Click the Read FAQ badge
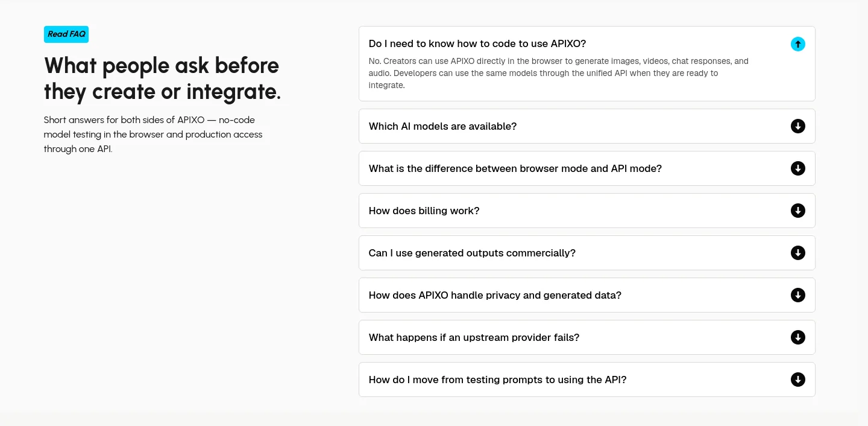The height and width of the screenshot is (426, 868). point(66,34)
